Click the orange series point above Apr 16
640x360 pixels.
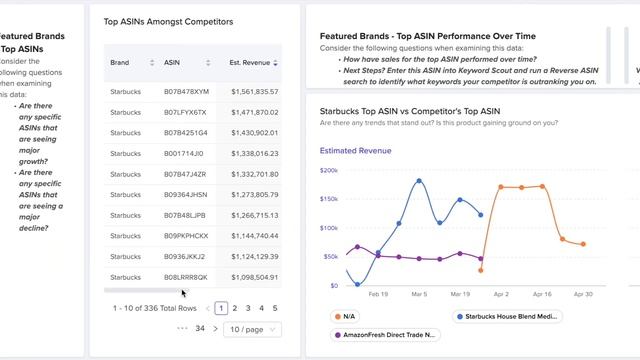(542, 187)
